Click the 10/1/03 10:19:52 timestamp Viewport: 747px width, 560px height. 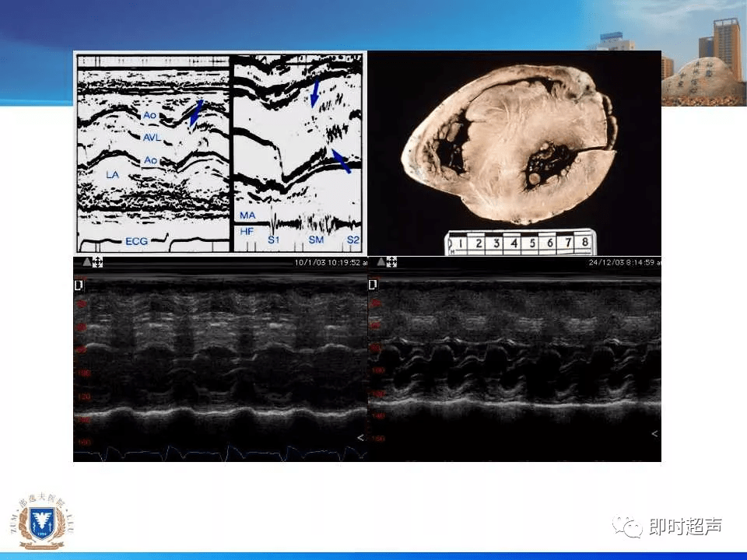coord(331,262)
